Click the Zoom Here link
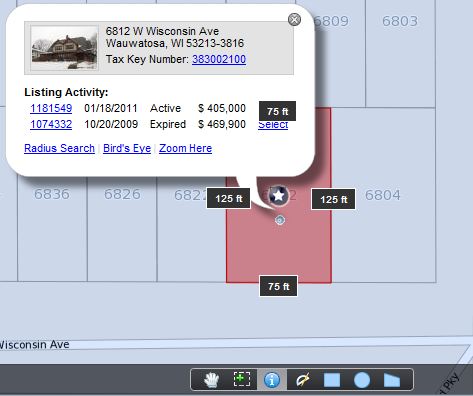This screenshot has height=396, width=473. tap(185, 148)
